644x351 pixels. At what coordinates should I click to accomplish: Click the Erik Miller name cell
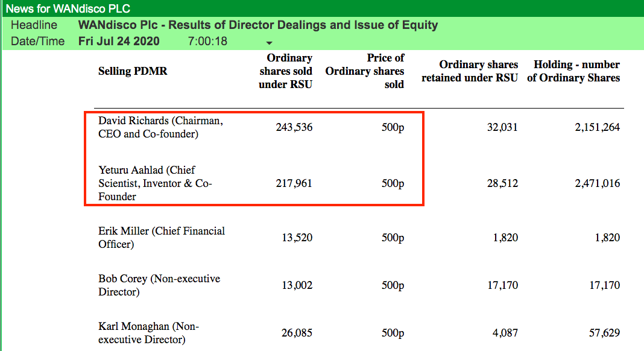point(162,238)
